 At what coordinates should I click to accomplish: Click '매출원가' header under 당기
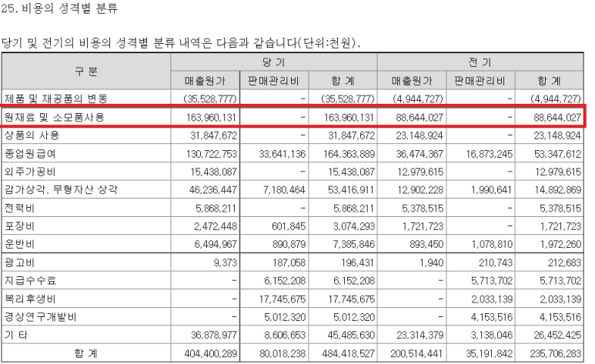(205, 81)
